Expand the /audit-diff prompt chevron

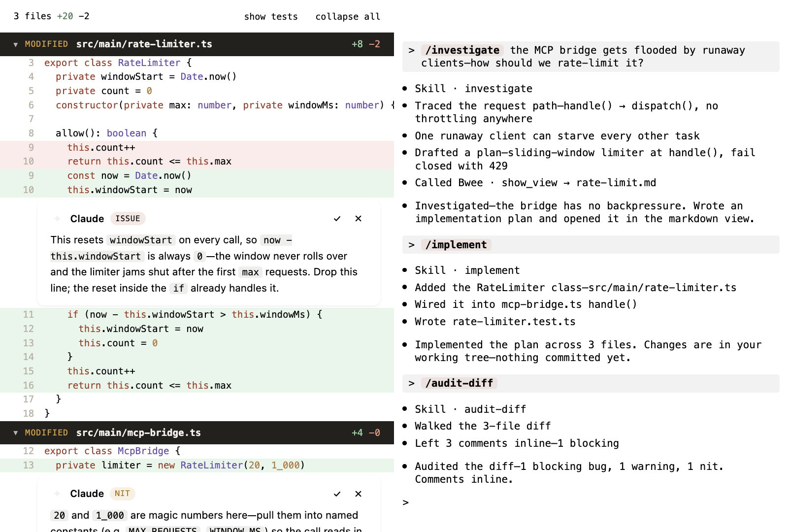tap(412, 383)
